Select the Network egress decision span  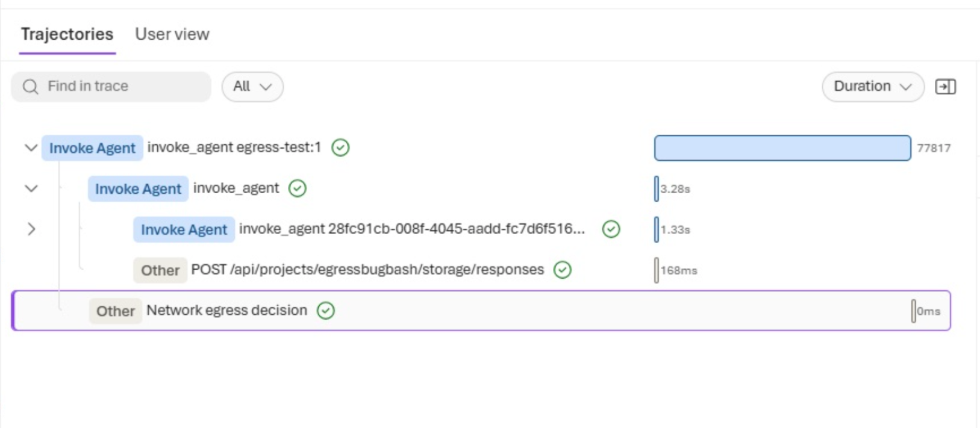point(481,311)
